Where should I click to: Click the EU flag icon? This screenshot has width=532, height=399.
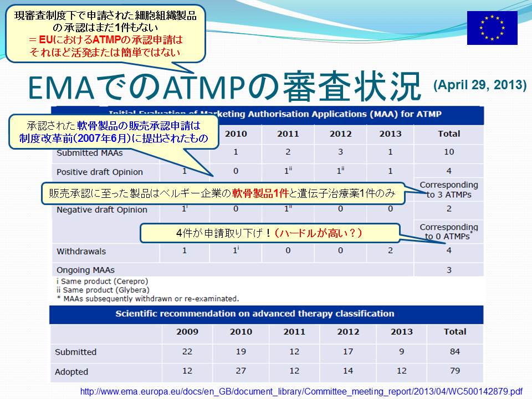point(492,28)
